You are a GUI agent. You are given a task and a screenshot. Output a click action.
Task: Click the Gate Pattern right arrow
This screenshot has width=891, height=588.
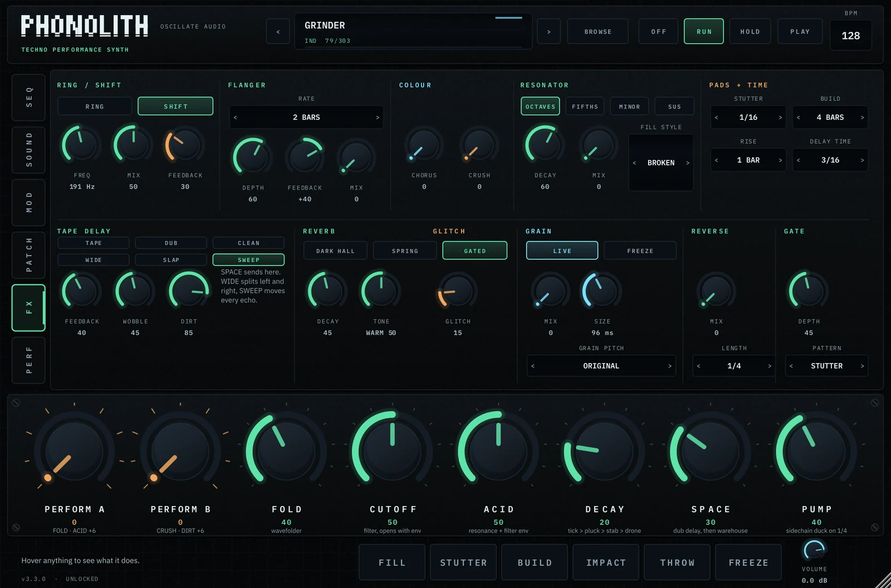(862, 366)
